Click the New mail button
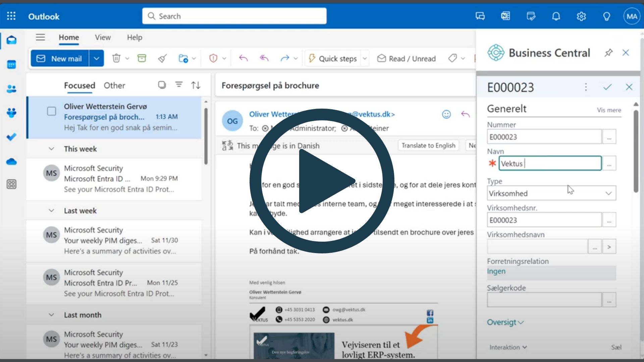This screenshot has width=644, height=362. point(60,58)
